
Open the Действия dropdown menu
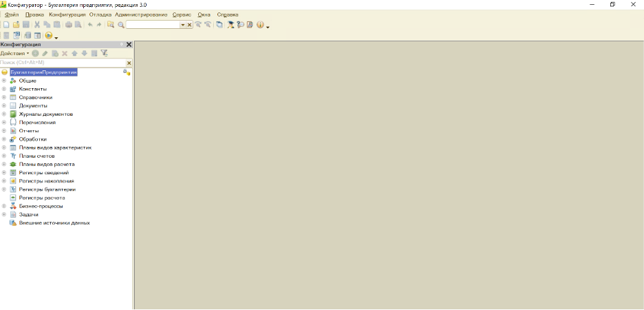coord(14,53)
